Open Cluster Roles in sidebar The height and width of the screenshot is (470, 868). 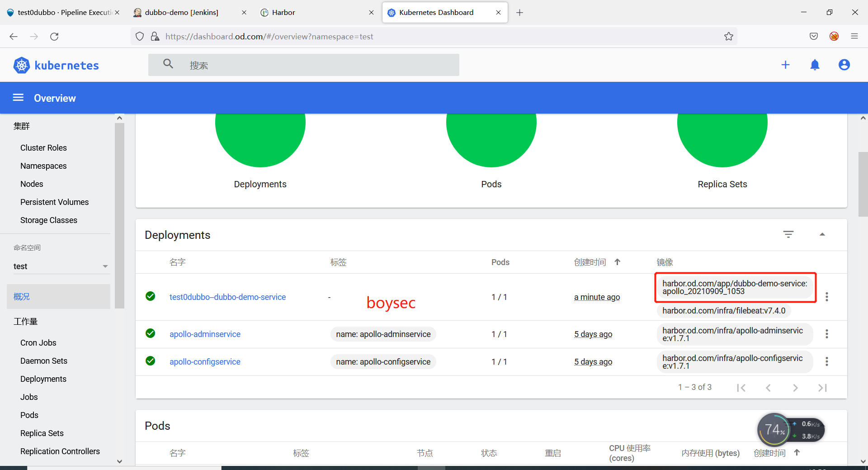coord(43,148)
